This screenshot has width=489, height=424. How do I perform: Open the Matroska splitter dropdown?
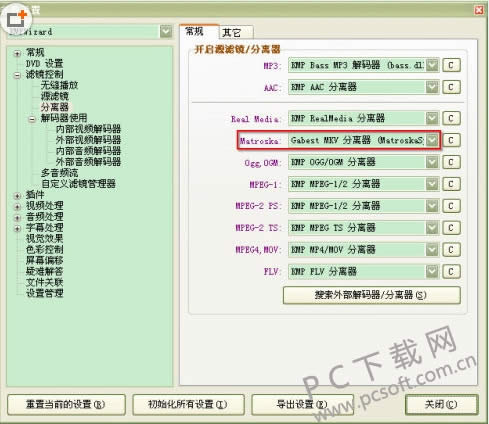432,140
